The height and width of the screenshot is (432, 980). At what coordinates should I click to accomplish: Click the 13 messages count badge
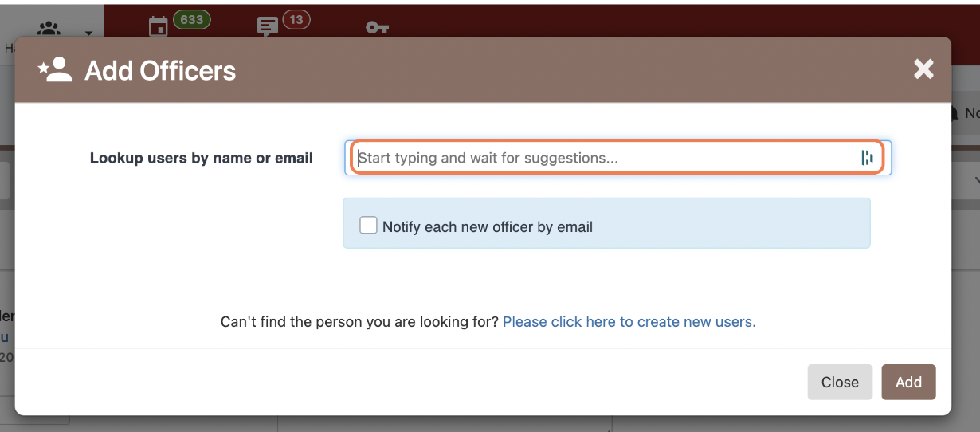pos(296,19)
